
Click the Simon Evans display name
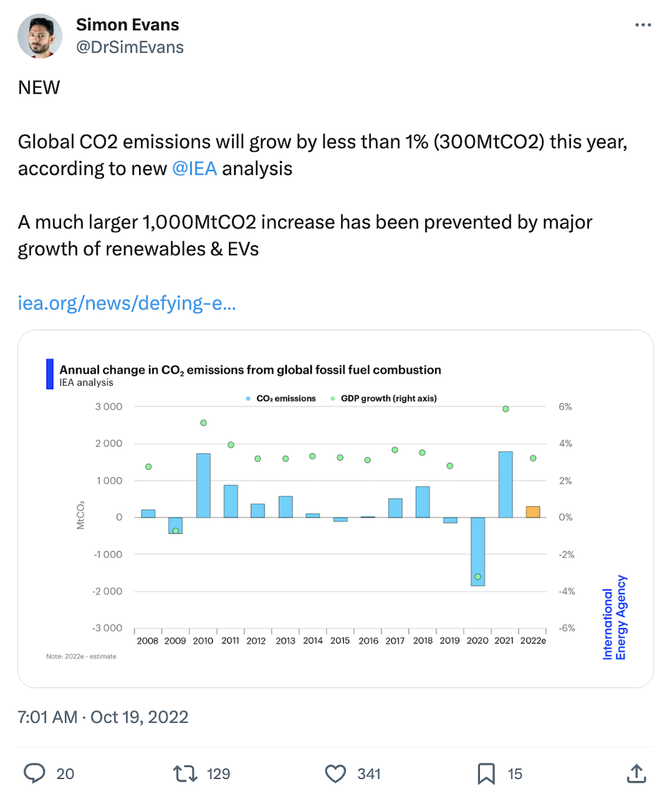click(127, 25)
